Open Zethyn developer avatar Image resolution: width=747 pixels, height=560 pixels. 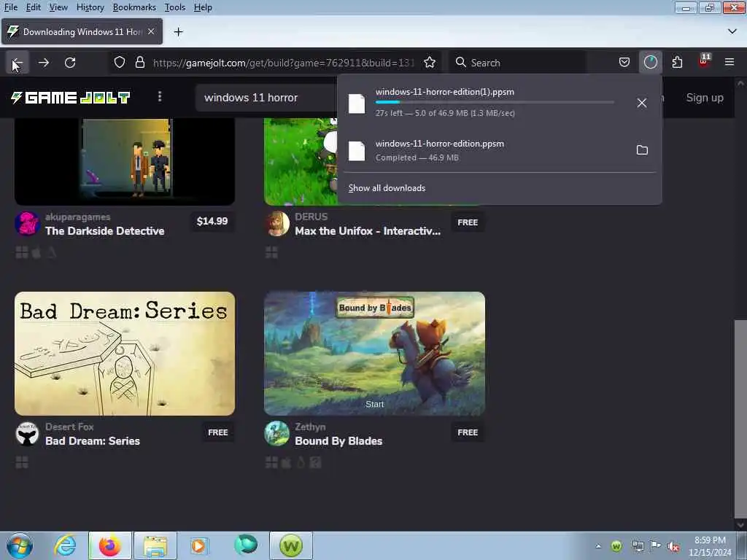pos(276,434)
